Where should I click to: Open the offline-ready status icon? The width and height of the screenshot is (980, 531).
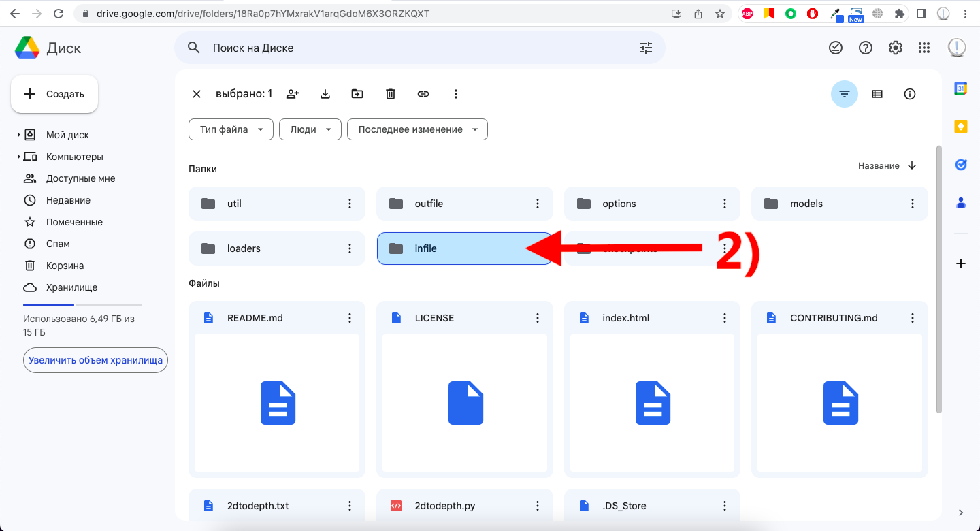coord(836,48)
